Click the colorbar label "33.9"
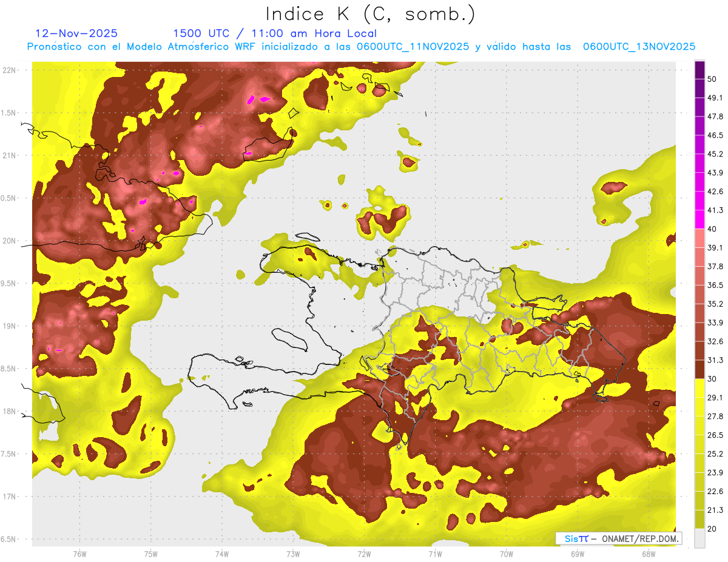The height and width of the screenshot is (562, 728). [715, 323]
